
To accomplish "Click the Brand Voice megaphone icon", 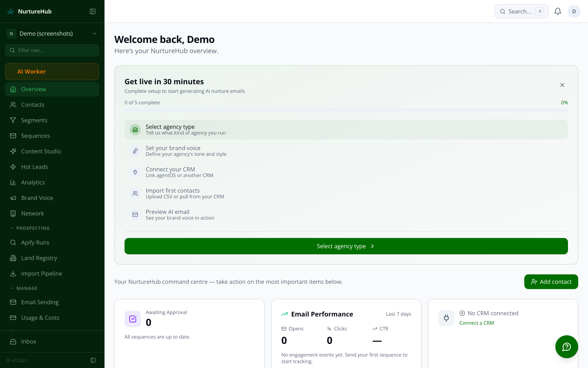I will coord(13,198).
